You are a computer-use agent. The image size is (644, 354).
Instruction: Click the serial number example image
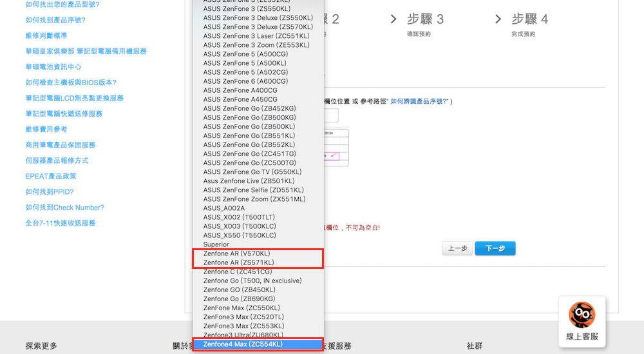pyautogui.click(x=336, y=148)
